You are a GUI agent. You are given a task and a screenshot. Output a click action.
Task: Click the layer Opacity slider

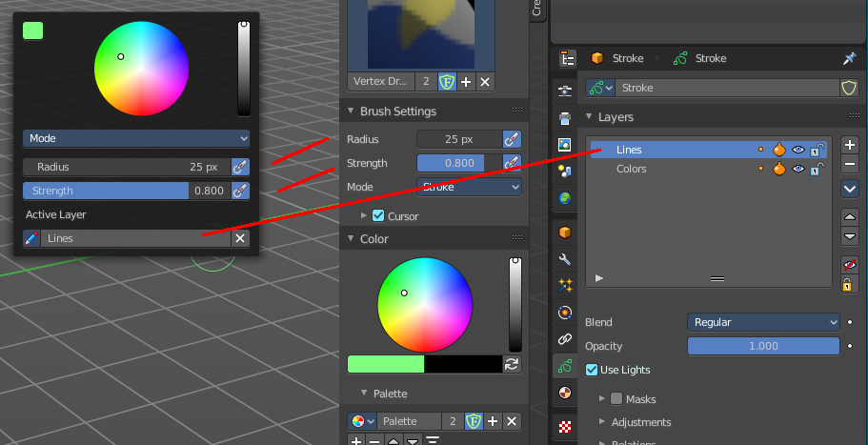tap(763, 346)
